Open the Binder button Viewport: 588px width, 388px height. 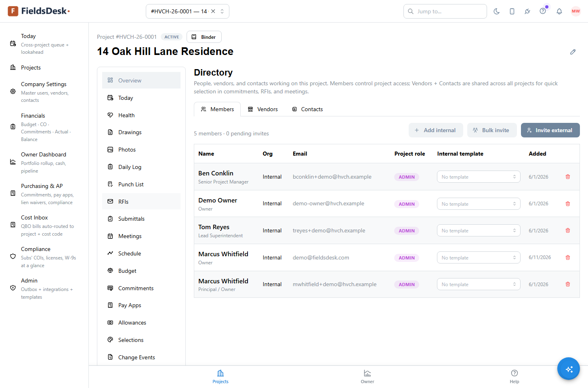pyautogui.click(x=204, y=37)
